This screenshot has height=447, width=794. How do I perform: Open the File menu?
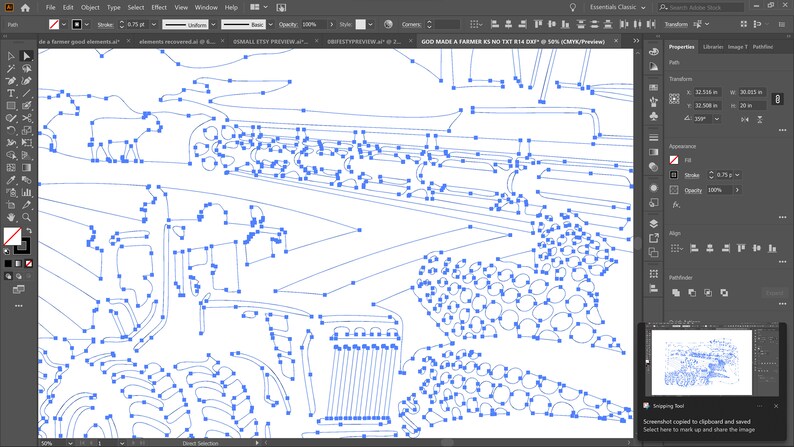(50, 8)
